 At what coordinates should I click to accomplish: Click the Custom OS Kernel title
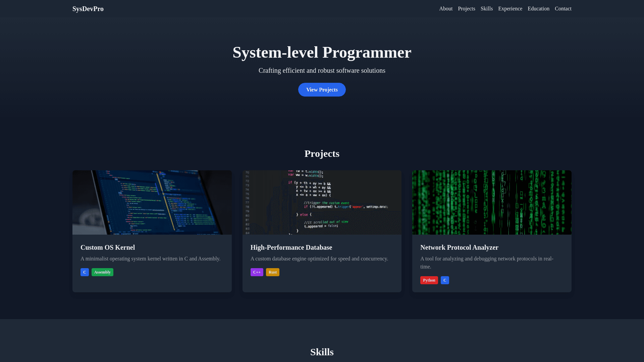[x=108, y=247]
